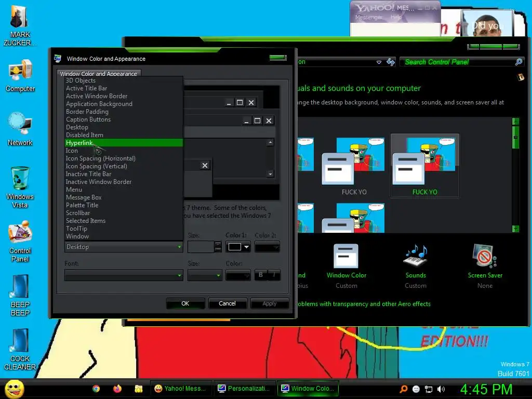Open the COCK CLEANER desktop icon

[x=20, y=350]
